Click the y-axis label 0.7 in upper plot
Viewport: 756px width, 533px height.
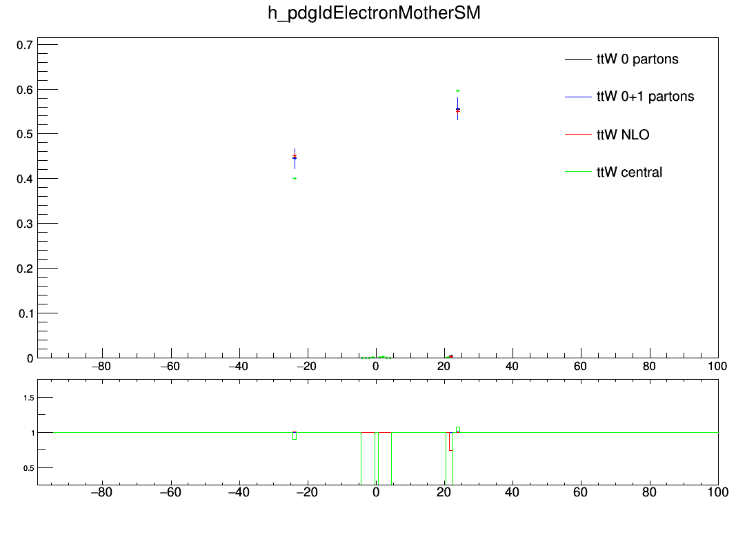coord(25,45)
